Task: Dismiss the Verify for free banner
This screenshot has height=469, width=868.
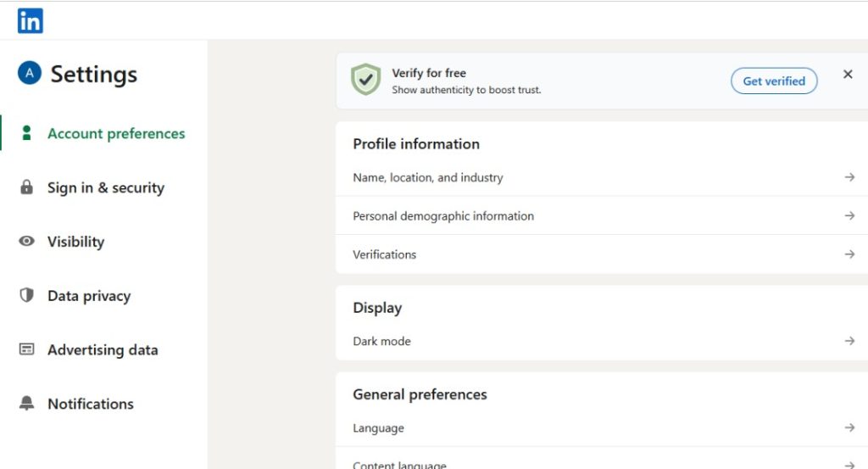Action: pyautogui.click(x=848, y=75)
